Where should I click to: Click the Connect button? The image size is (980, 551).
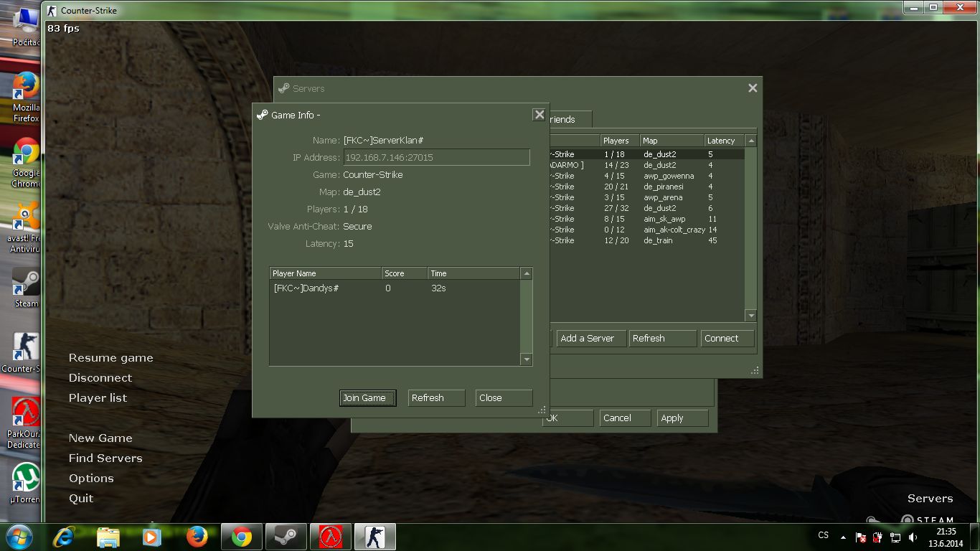pos(727,338)
